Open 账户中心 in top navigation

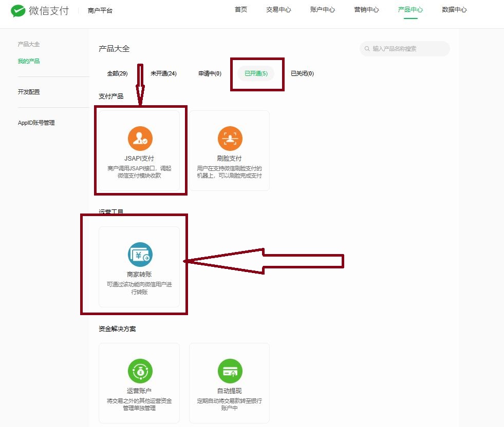pos(323,10)
